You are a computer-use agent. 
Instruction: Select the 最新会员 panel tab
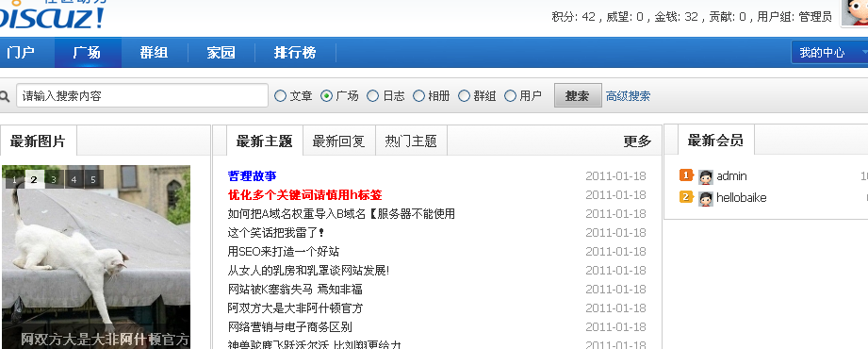(x=715, y=141)
